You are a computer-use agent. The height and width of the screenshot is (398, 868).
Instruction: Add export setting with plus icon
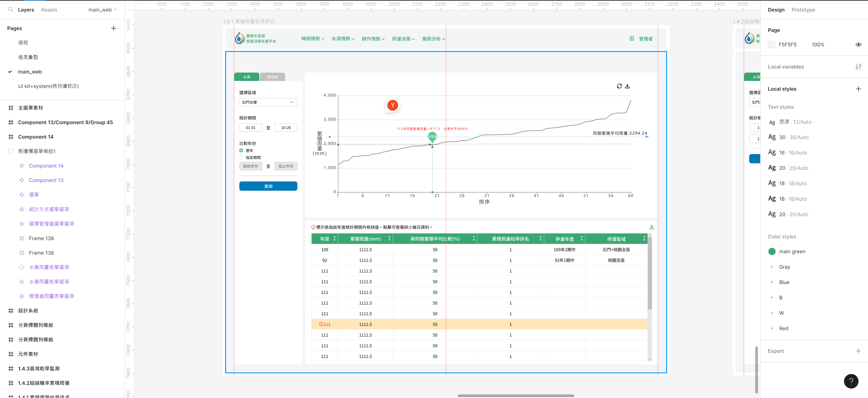coord(858,351)
